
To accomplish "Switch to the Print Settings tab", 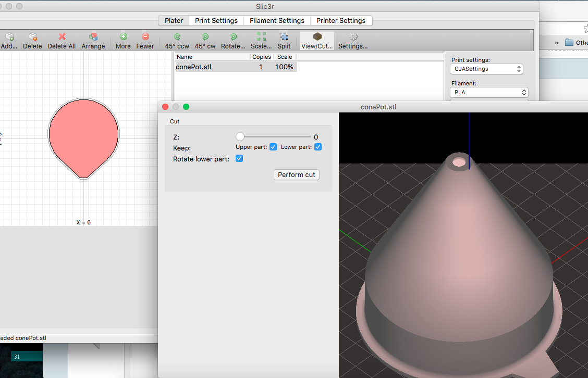I will (x=216, y=21).
